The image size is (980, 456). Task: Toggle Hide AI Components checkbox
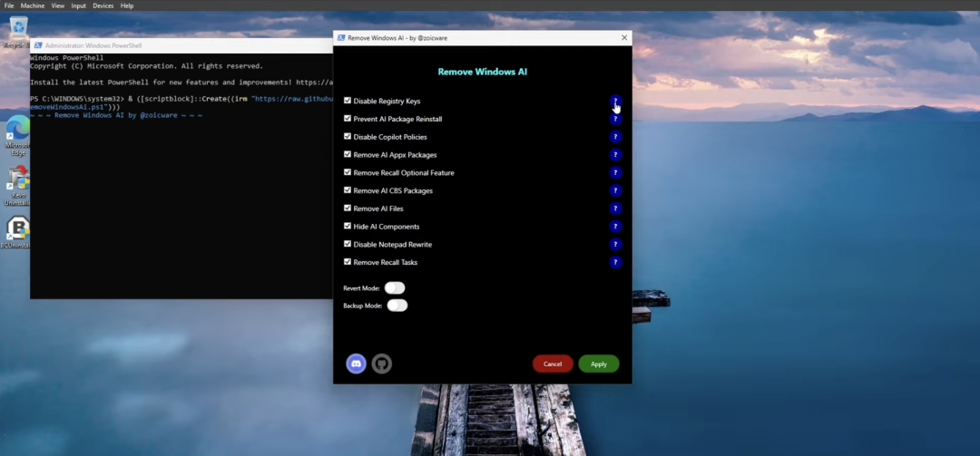(x=348, y=226)
